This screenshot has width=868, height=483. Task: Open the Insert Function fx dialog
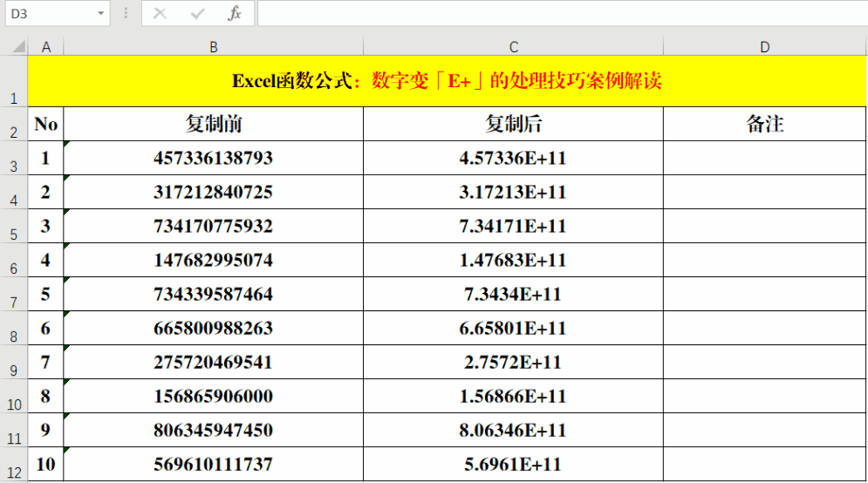pyautogui.click(x=234, y=13)
